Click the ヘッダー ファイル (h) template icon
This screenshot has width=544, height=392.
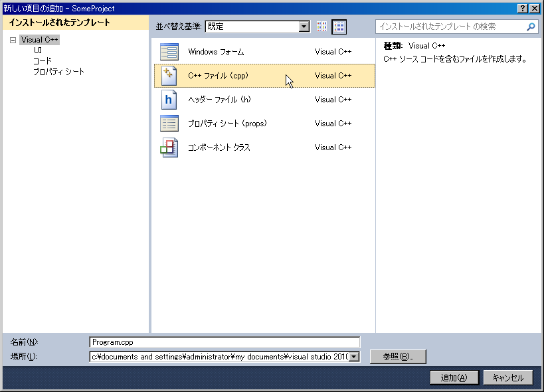tap(169, 100)
